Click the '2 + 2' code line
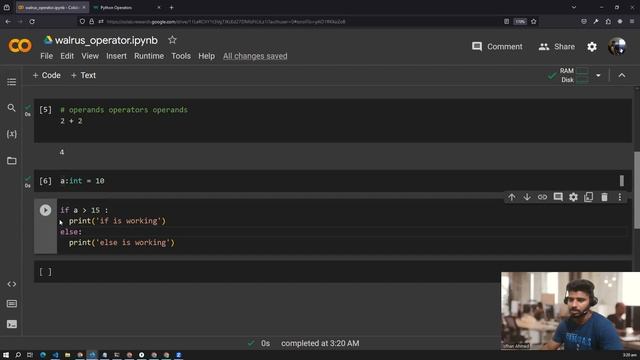The width and height of the screenshot is (640, 360). coord(71,121)
